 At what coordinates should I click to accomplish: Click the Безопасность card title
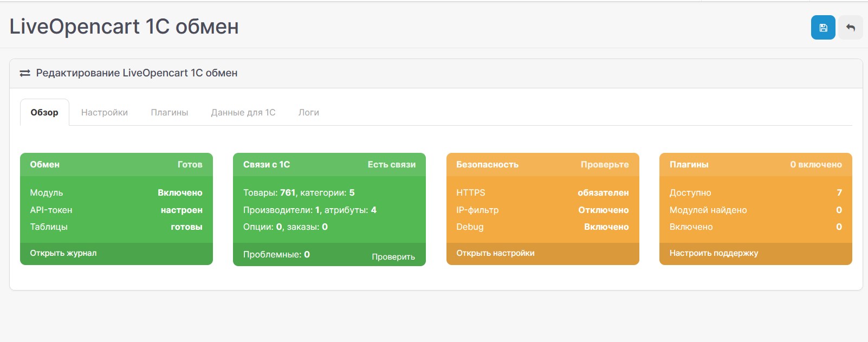(x=487, y=164)
